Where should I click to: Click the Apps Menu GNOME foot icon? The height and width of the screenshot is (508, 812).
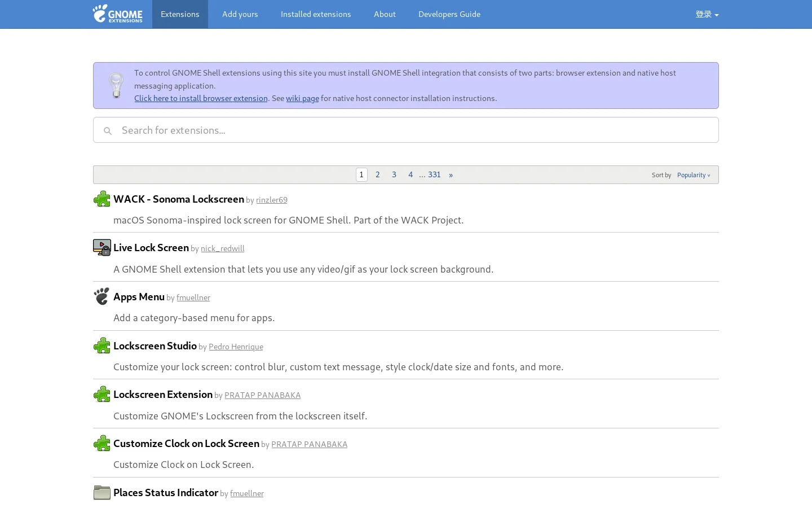pos(102,296)
